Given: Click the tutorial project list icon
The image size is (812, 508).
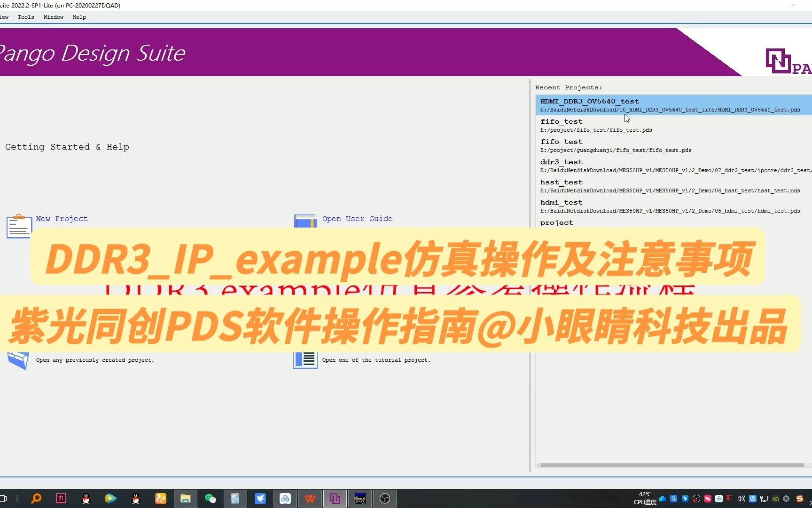Looking at the screenshot, I should (305, 360).
